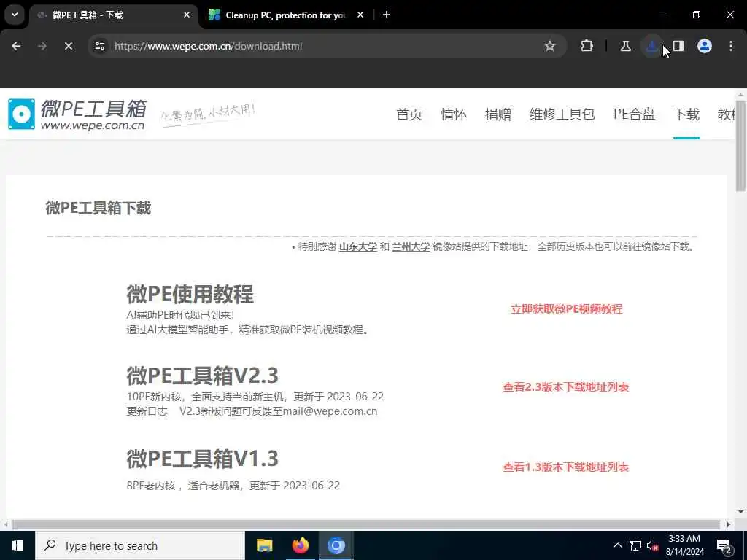The height and width of the screenshot is (560, 747).
Task: Bookmark this page with the star icon
Action: pyautogui.click(x=550, y=46)
